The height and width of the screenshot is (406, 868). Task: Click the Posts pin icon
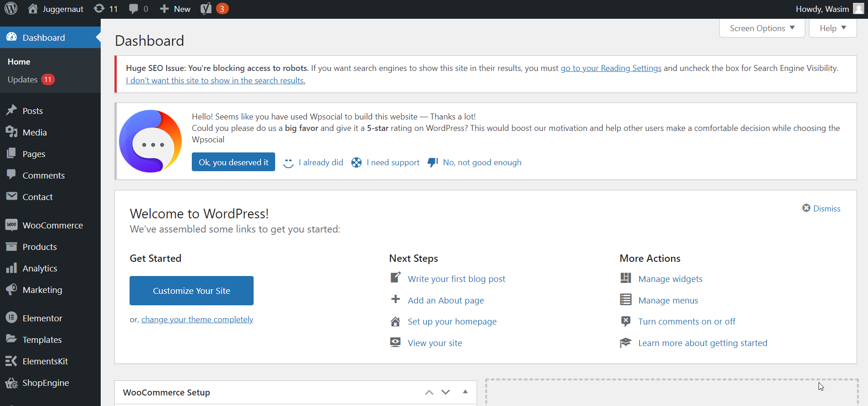11,110
